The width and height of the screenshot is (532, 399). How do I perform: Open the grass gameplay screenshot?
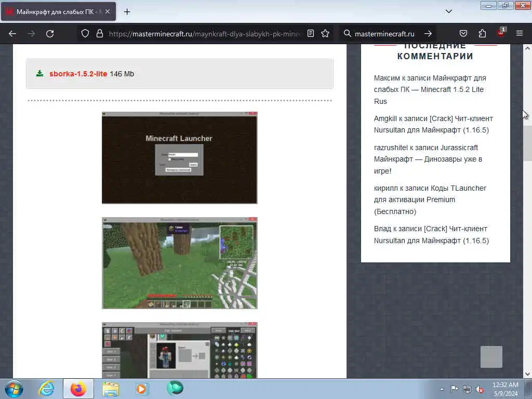[x=179, y=263]
